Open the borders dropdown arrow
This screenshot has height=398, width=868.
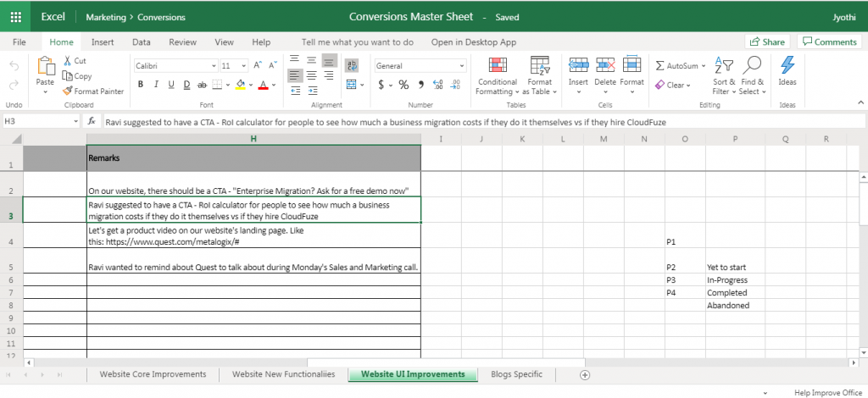coord(229,85)
